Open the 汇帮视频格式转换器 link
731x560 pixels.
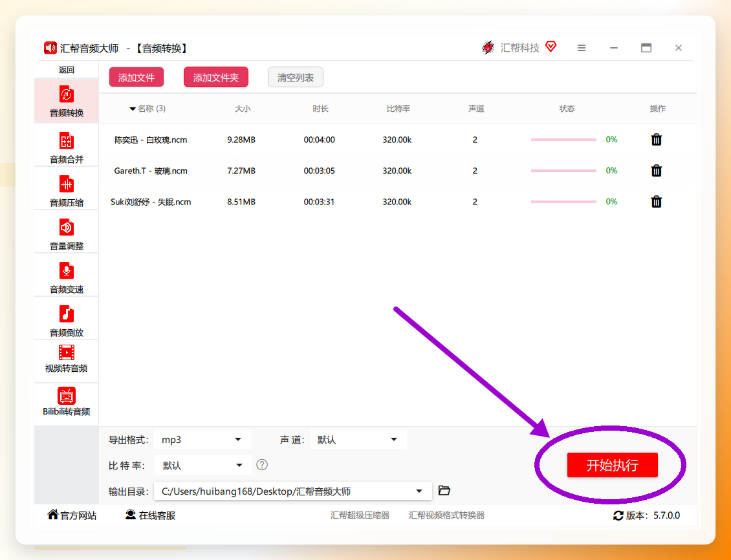tap(446, 515)
